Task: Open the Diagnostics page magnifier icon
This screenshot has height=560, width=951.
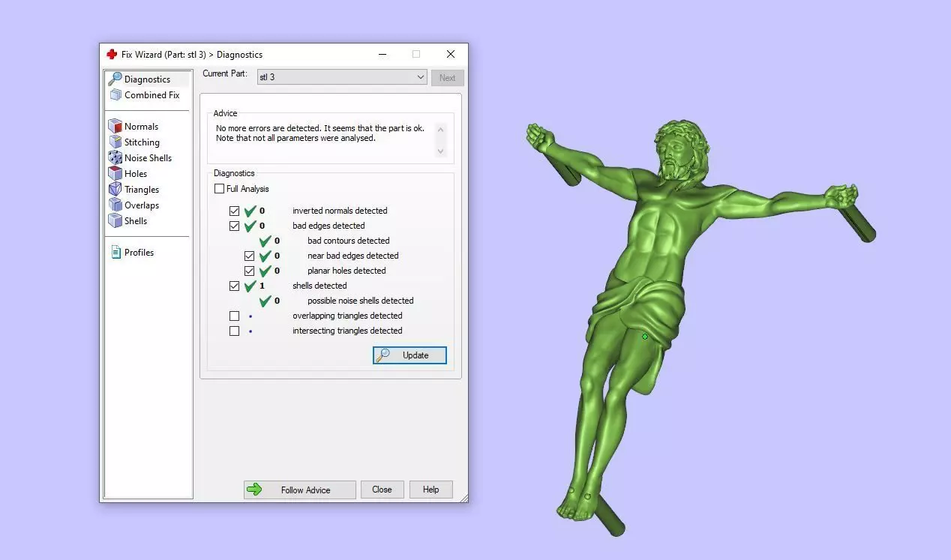Action: pos(115,79)
